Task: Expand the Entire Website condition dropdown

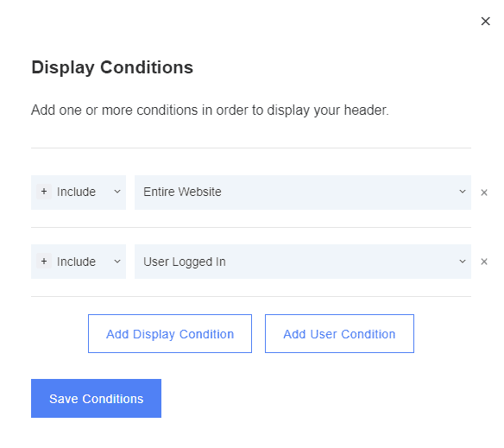Action: click(303, 192)
